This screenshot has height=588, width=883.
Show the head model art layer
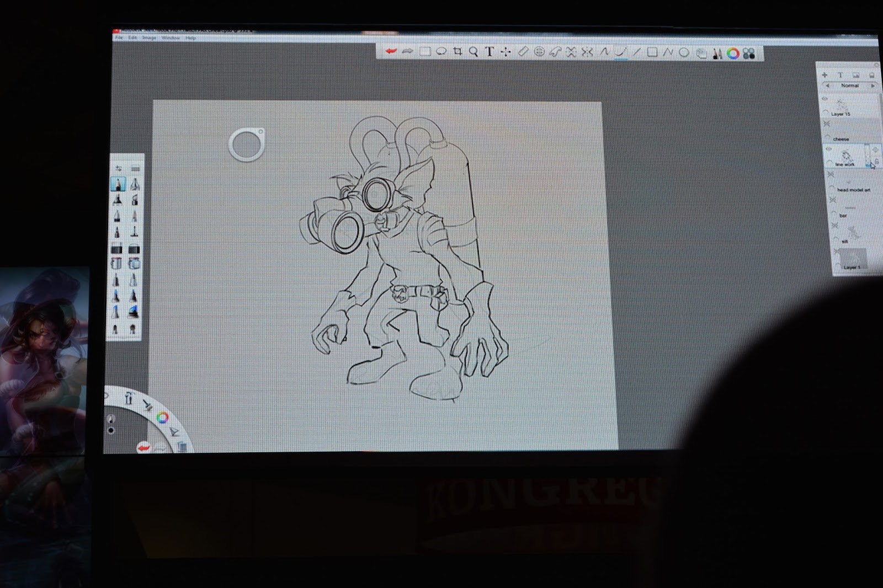click(x=831, y=174)
